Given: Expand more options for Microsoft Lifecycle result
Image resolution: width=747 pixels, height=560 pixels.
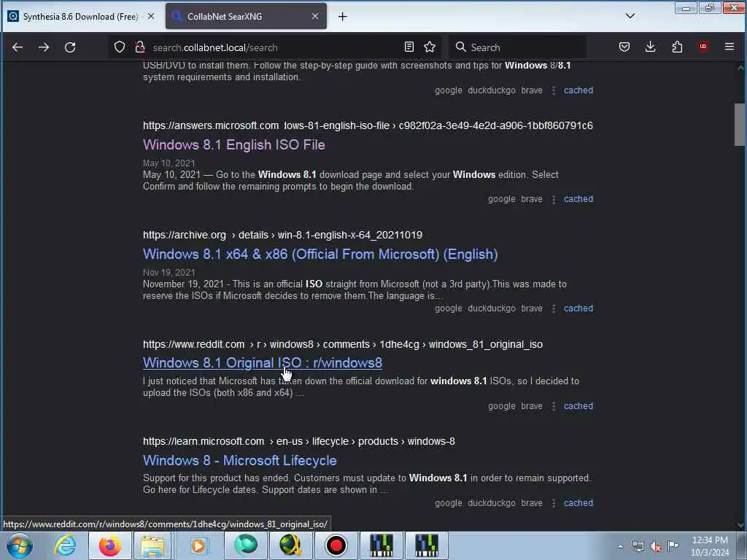Looking at the screenshot, I should [553, 503].
